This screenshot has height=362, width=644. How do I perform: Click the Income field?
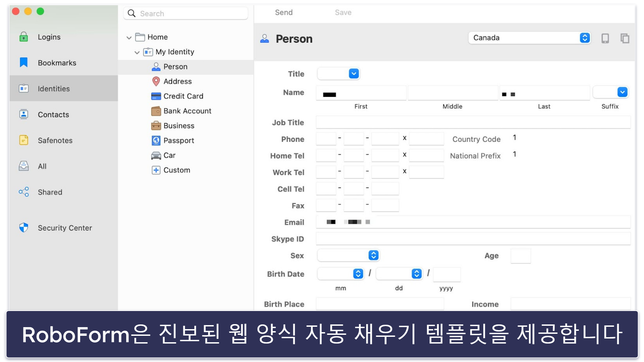(x=571, y=304)
